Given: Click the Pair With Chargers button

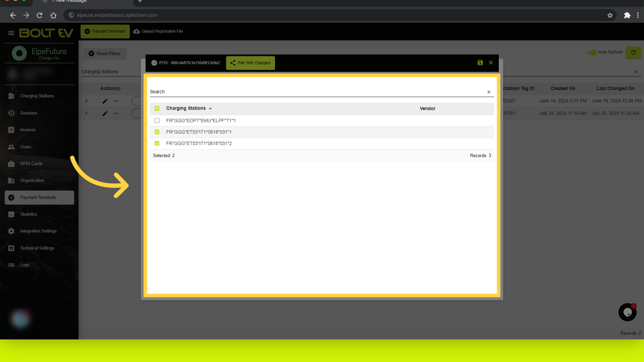Looking at the screenshot, I should (251, 63).
